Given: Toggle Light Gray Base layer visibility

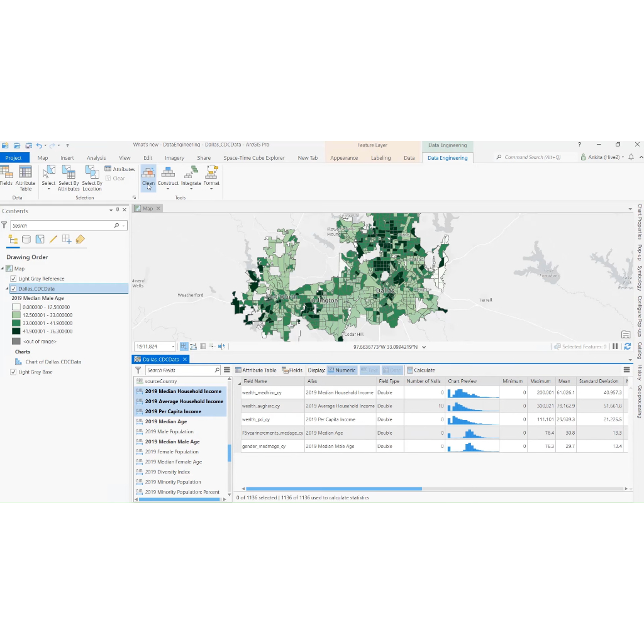Looking at the screenshot, I should (14, 372).
